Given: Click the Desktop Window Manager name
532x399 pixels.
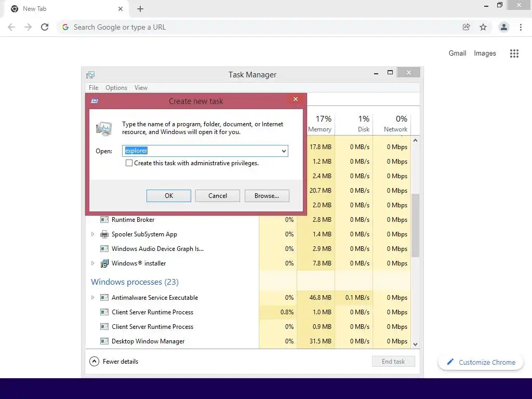Looking at the screenshot, I should coord(148,341).
